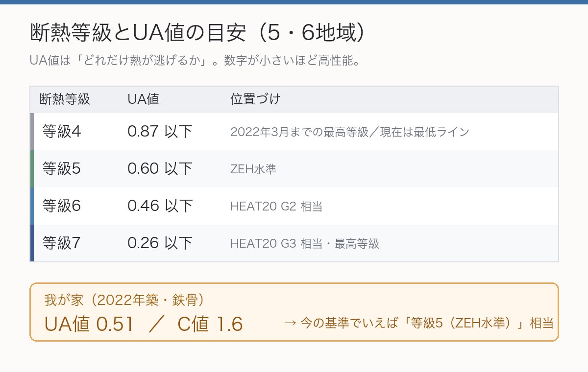
Task: Select the 0.46 以下 value
Action: pos(160,206)
